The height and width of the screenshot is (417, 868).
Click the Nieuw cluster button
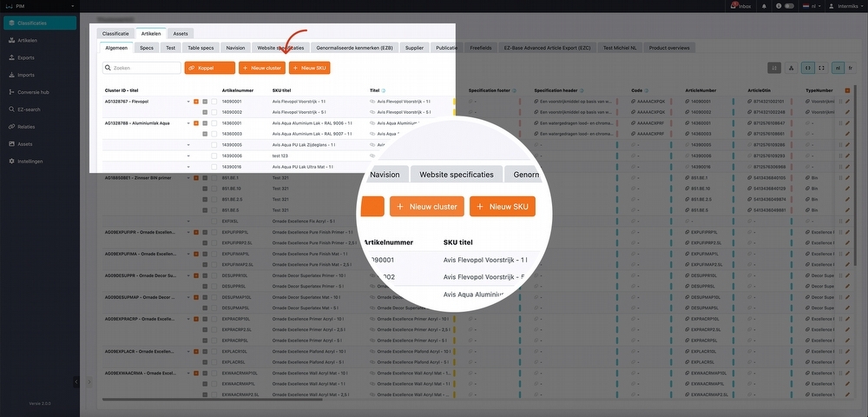(x=262, y=67)
